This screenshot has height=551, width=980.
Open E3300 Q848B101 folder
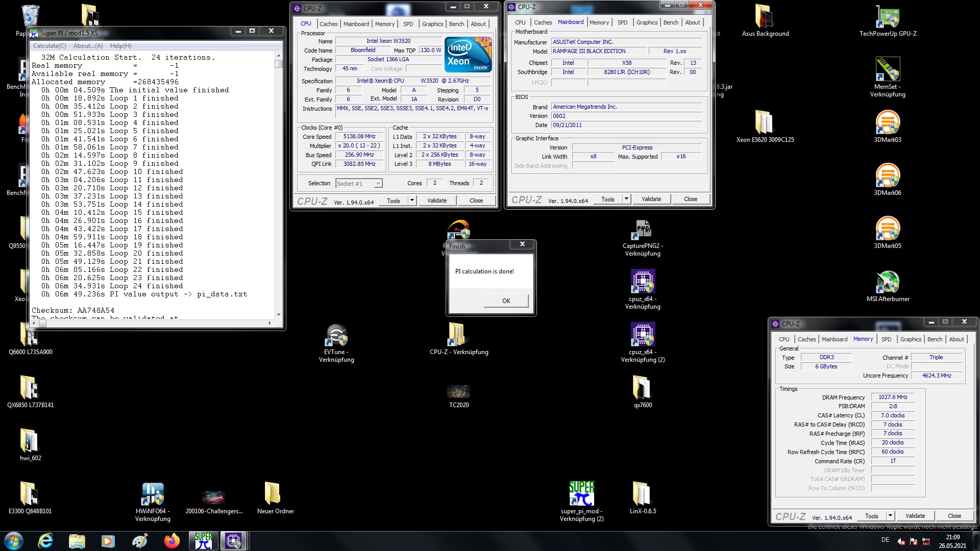click(30, 498)
